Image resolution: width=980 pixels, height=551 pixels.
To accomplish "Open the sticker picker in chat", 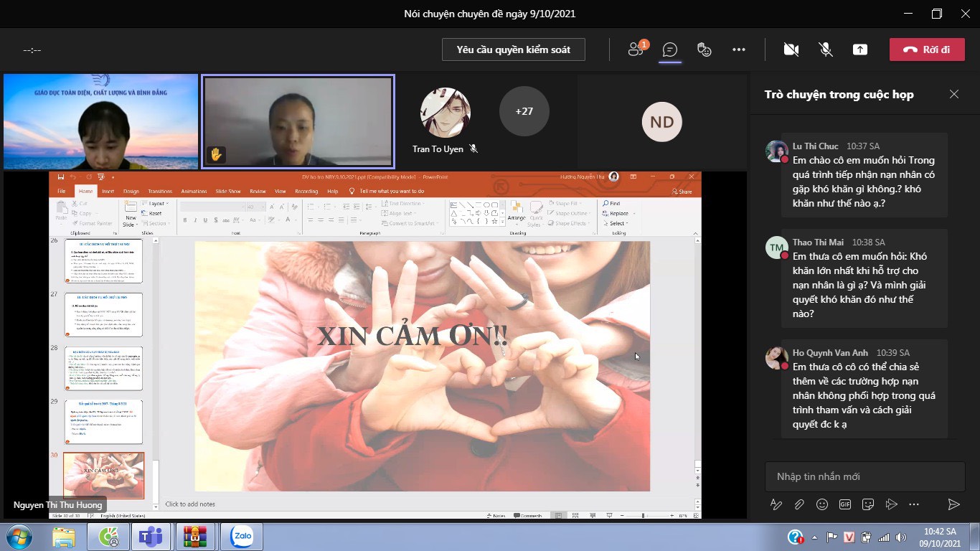I will click(868, 504).
